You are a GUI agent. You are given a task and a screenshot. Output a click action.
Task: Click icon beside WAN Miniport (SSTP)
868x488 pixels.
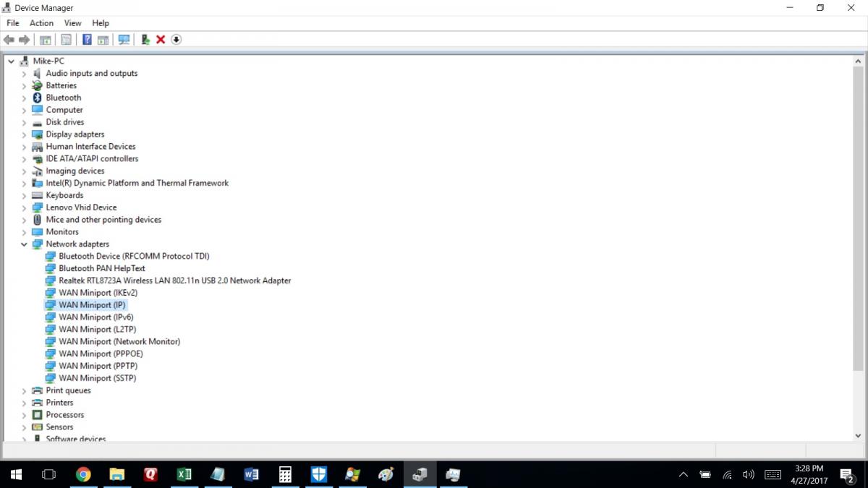pos(51,378)
